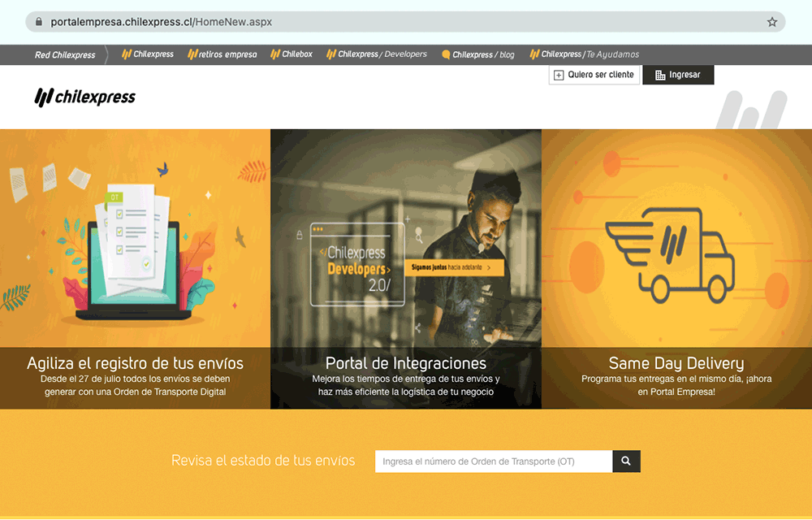812x520 pixels.
Task: Open Chilexpress / Te Ayudamos link
Action: coord(584,54)
